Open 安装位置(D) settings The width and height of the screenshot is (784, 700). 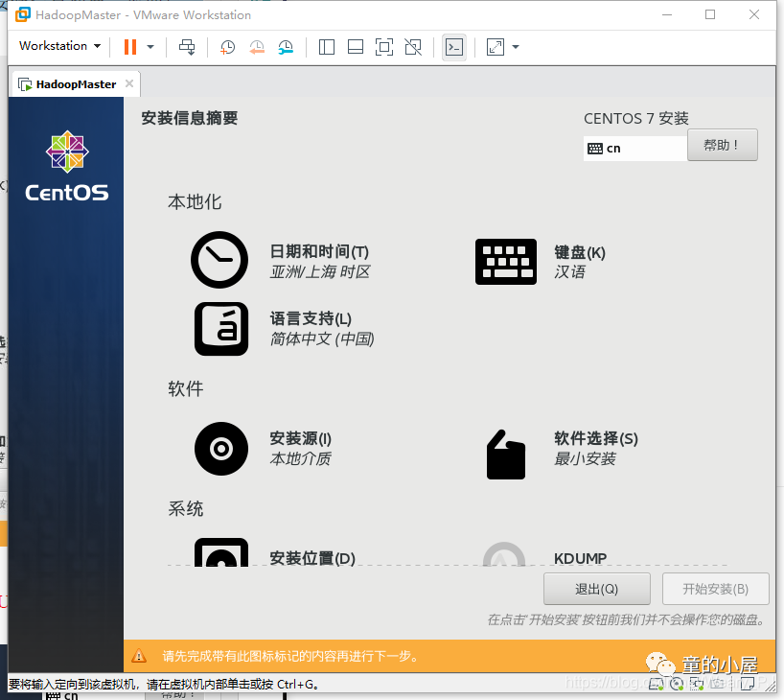312,558
